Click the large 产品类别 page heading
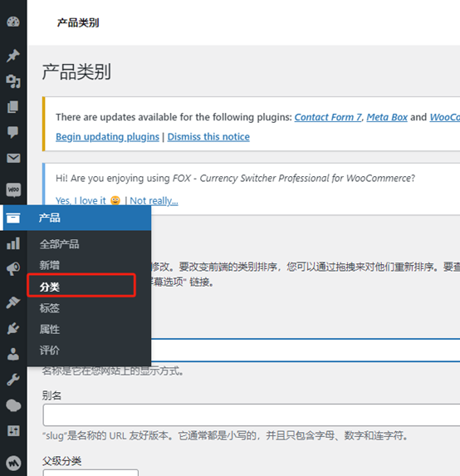This screenshot has height=476, width=460. coord(76,72)
